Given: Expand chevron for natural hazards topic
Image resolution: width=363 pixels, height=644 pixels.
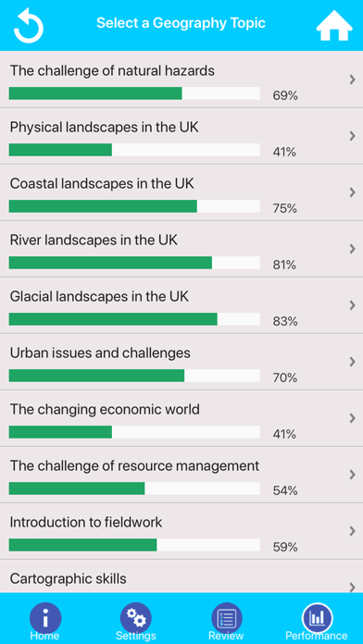Looking at the screenshot, I should tap(352, 80).
